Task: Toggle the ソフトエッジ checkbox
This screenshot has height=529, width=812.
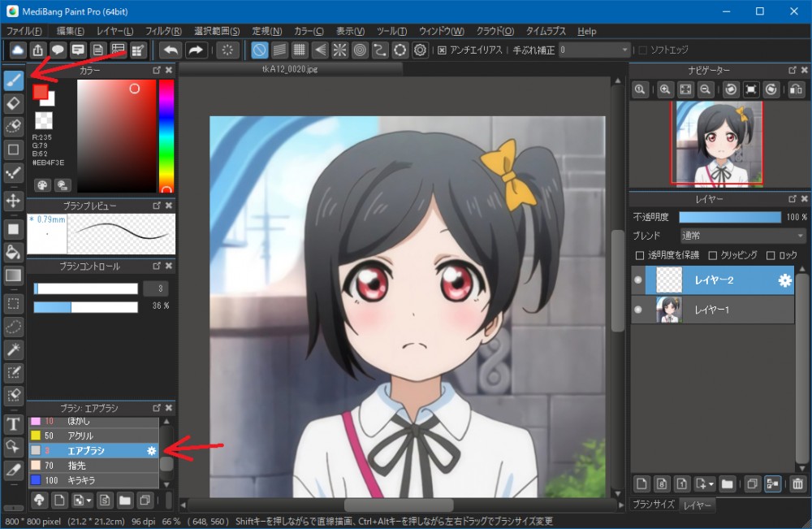Action: (642, 50)
